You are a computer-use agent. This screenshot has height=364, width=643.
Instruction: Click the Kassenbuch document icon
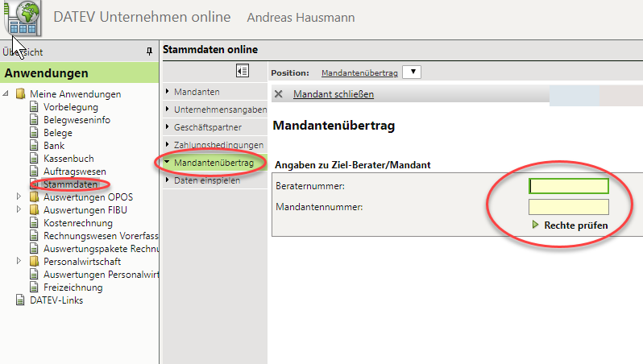tap(34, 159)
